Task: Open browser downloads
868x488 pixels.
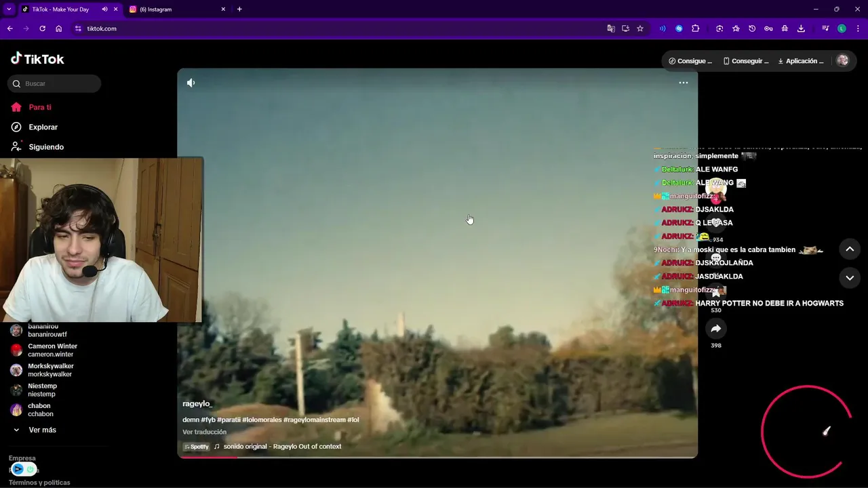Action: (801, 28)
